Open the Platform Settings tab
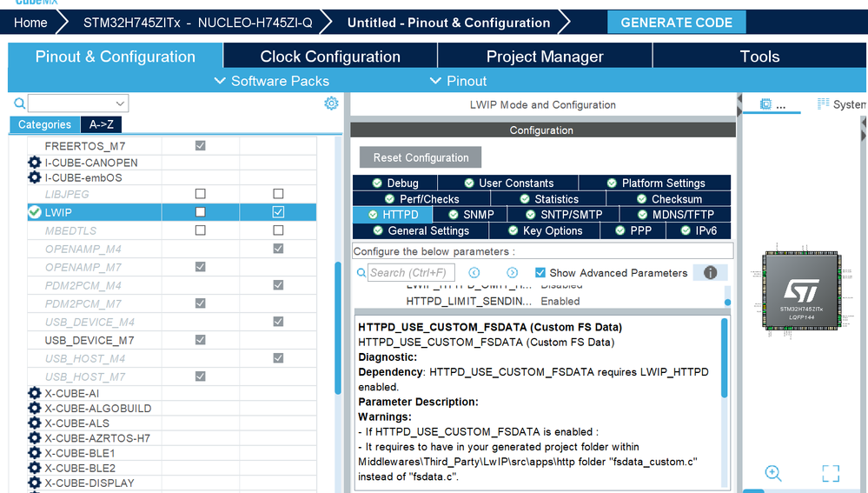The image size is (868, 493). click(x=655, y=183)
